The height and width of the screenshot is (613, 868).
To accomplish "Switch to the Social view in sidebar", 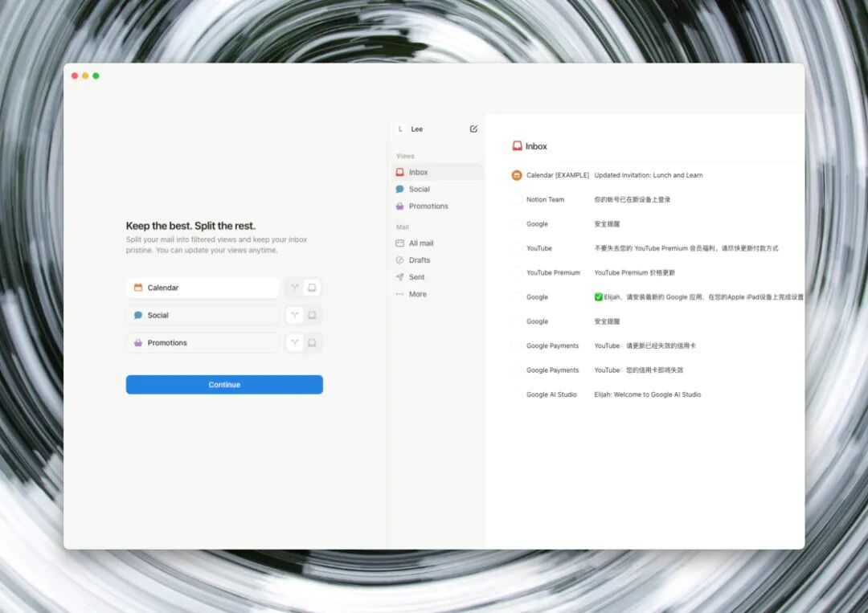I will (437, 190).
